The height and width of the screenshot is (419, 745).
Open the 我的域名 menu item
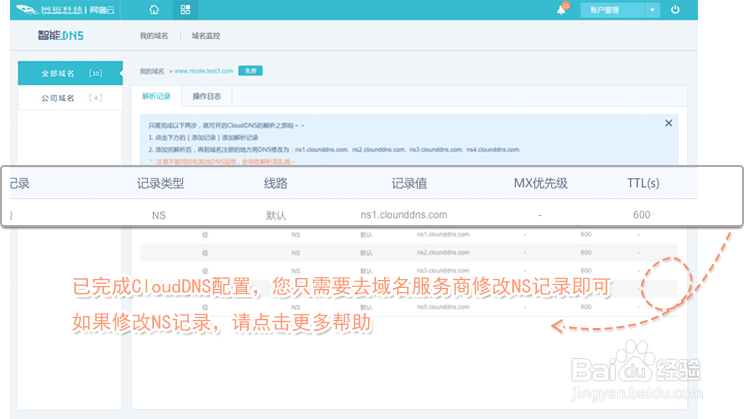pyautogui.click(x=154, y=36)
